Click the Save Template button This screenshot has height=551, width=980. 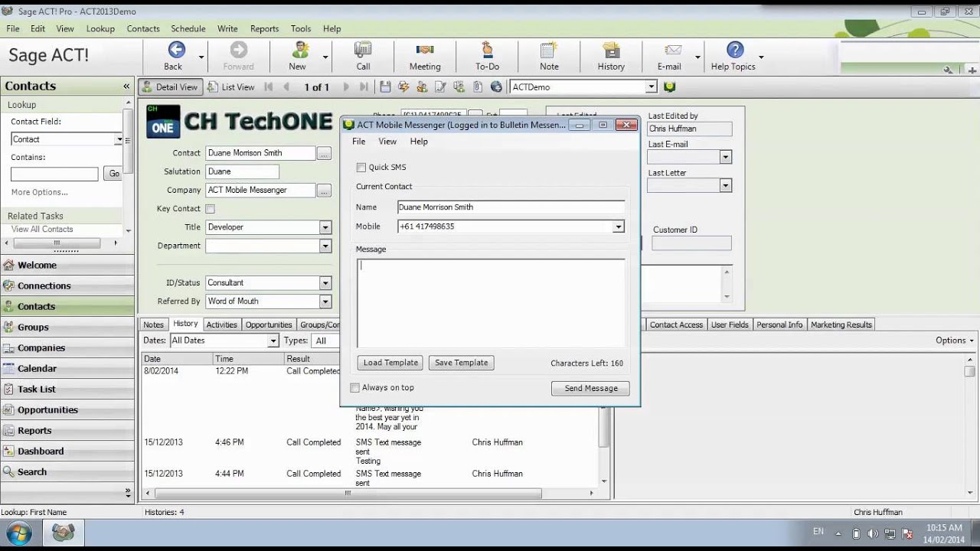(x=461, y=363)
